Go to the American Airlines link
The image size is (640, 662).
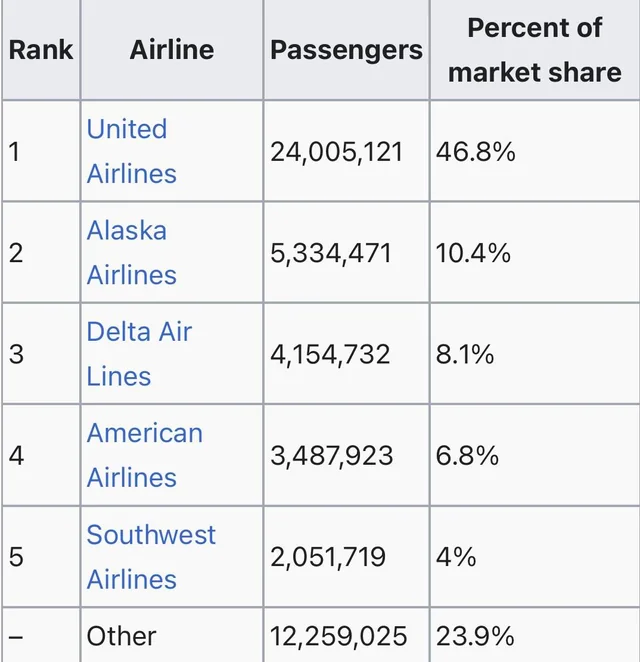point(144,433)
